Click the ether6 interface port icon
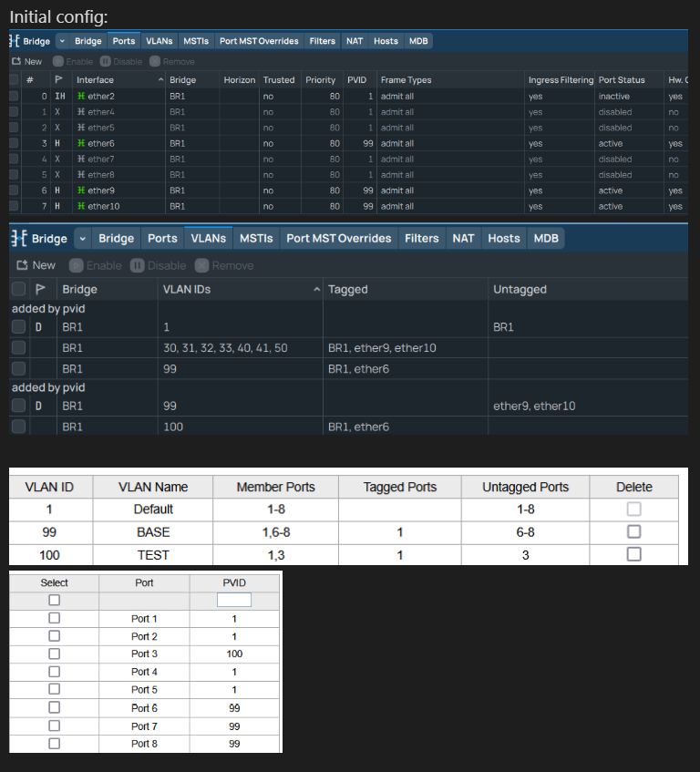Screen dimensions: 700x772 [x=81, y=143]
